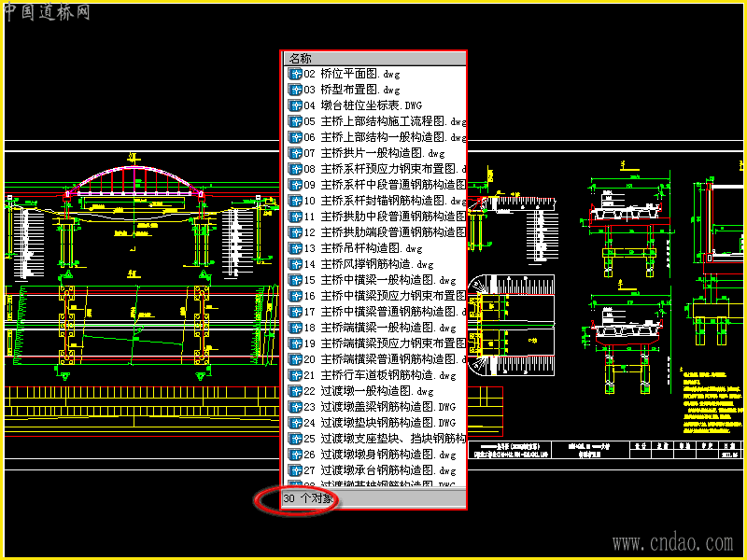Sort the list by the 名称 column header
This screenshot has width=747, height=560.
(x=375, y=59)
